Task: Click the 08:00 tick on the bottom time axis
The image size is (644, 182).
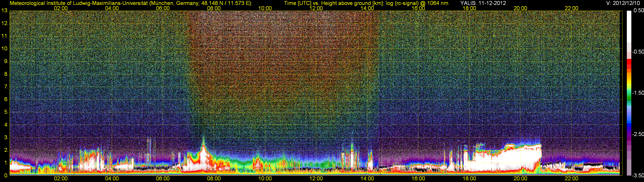Action: coord(214,179)
